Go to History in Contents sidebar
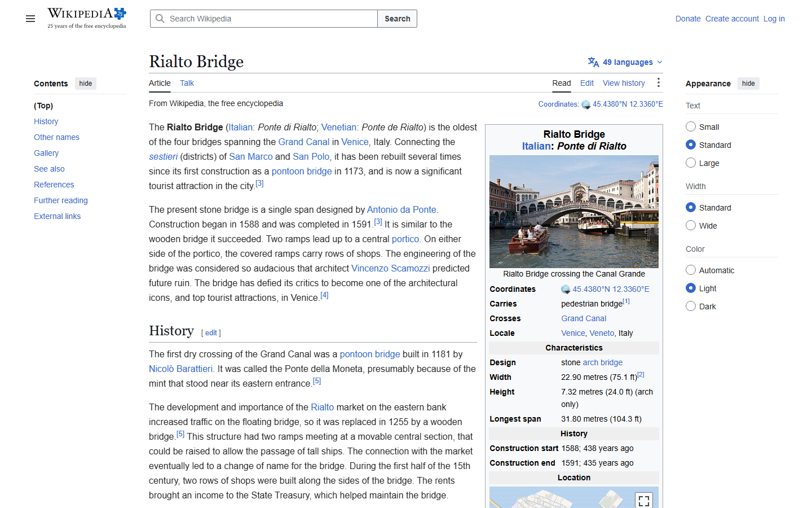The width and height of the screenshot is (812, 508). pos(46,121)
